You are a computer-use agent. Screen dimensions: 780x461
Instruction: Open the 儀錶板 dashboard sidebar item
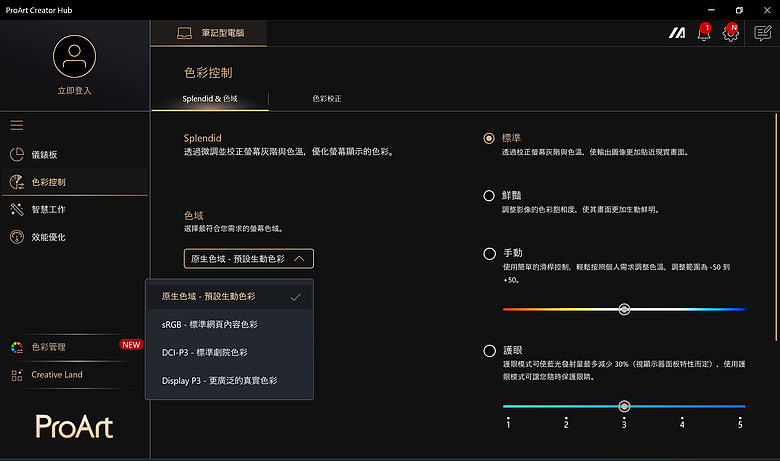coord(75,155)
